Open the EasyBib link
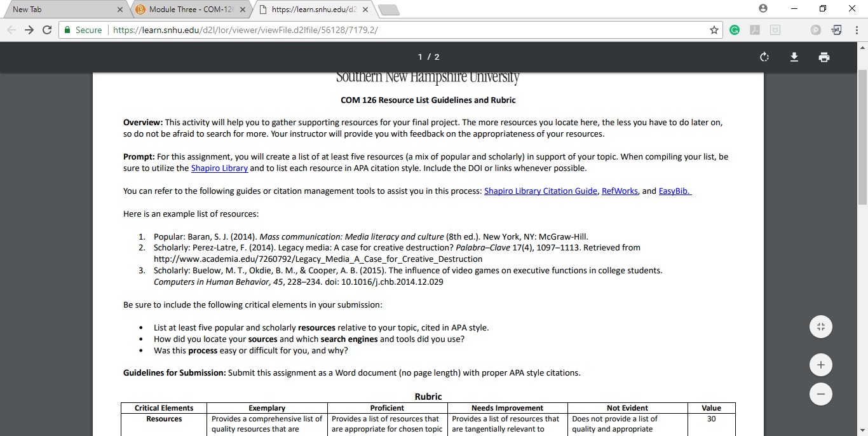 coord(675,191)
